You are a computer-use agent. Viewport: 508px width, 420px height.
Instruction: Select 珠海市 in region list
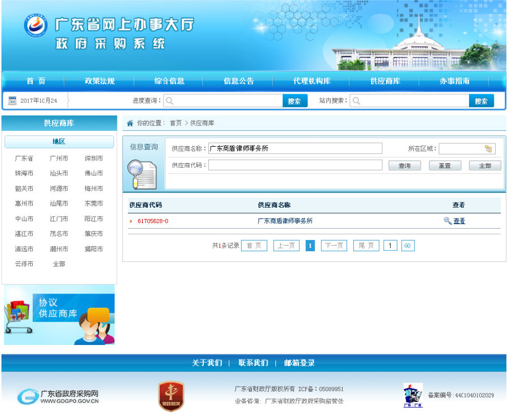click(x=24, y=173)
